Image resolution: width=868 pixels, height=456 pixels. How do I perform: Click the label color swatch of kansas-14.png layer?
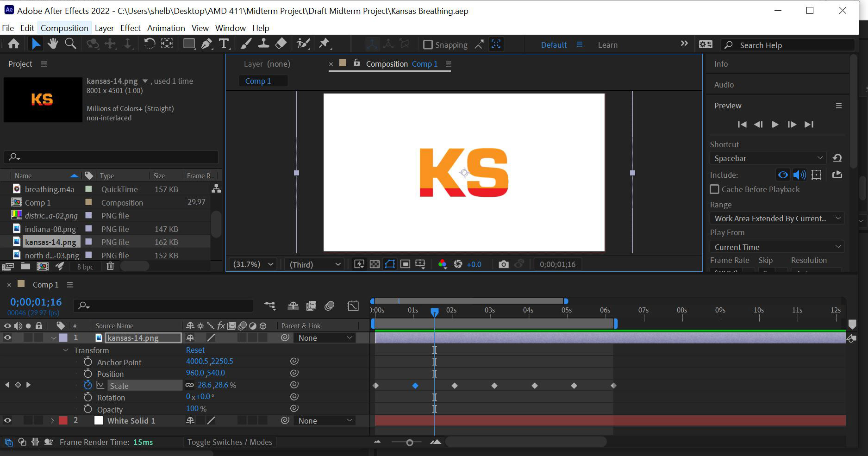(63, 338)
